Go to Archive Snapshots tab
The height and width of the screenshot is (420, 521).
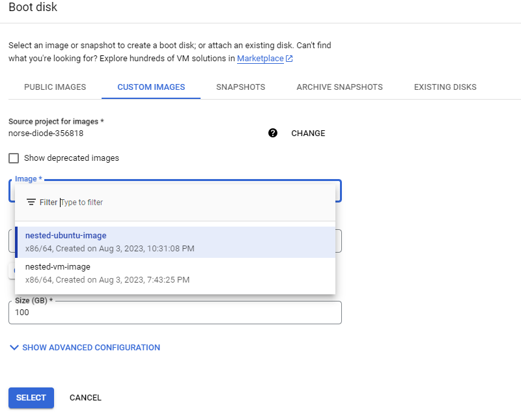(x=339, y=87)
